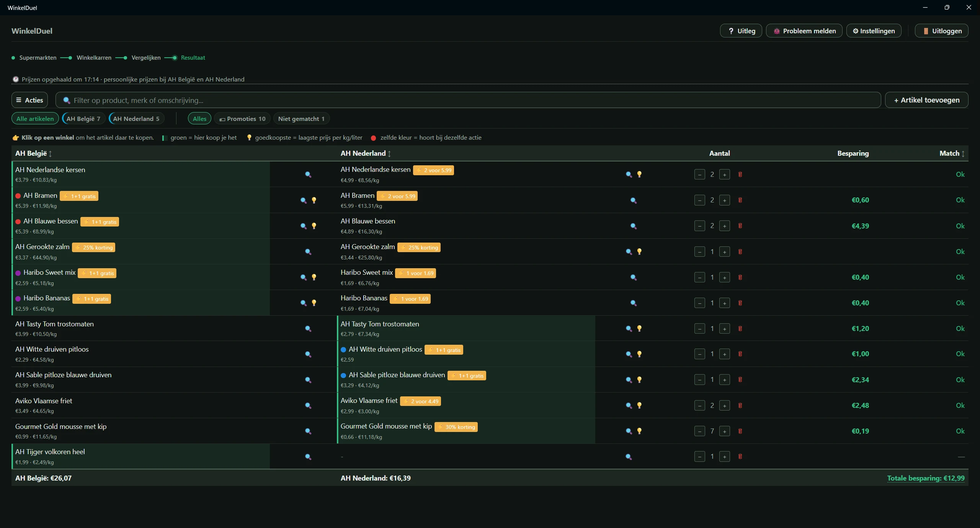Remove the Gourmet Gold mousse met kip item
Screen dimensions: 980x528
[740, 431]
